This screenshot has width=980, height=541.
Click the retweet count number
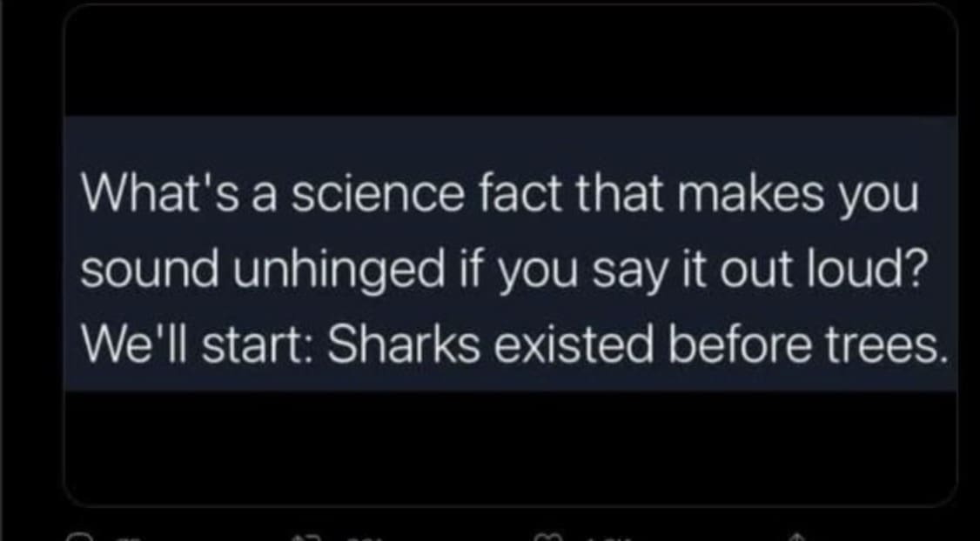[x=365, y=537]
